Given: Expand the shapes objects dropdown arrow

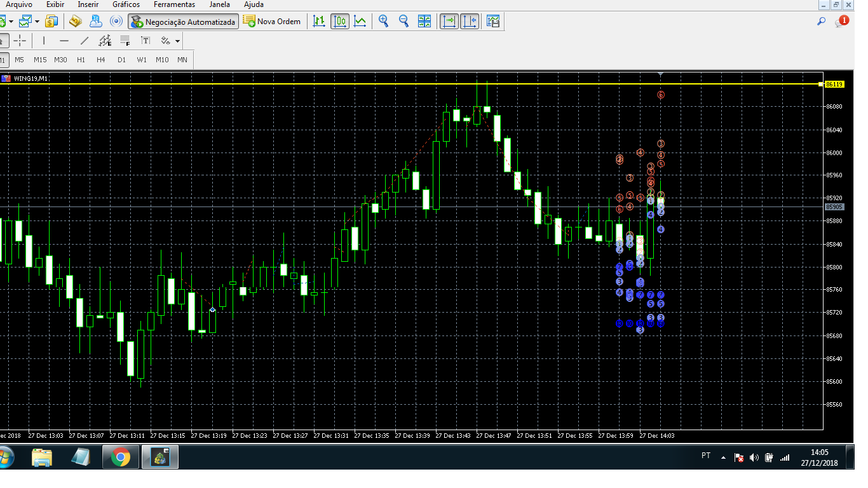Looking at the screenshot, I should pyautogui.click(x=177, y=41).
